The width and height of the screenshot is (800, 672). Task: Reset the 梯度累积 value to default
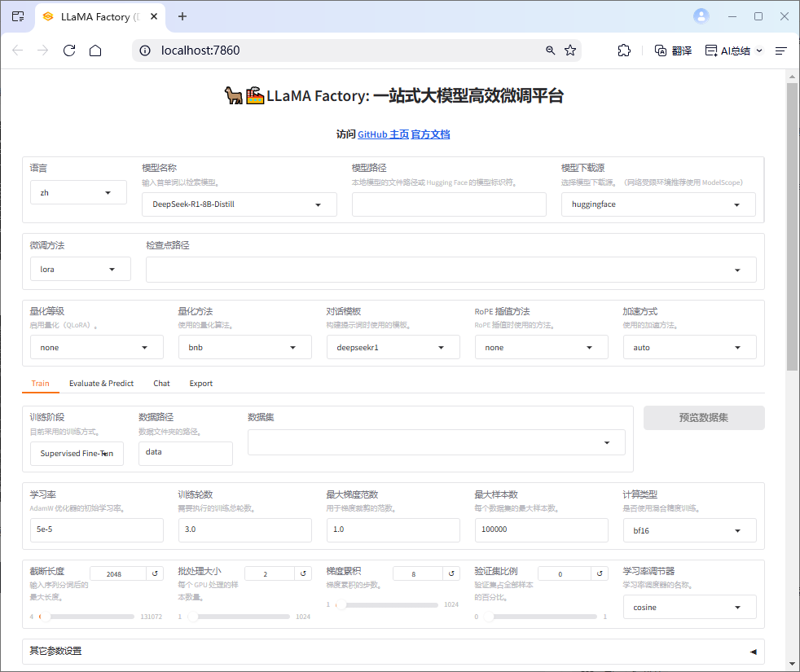(451, 573)
